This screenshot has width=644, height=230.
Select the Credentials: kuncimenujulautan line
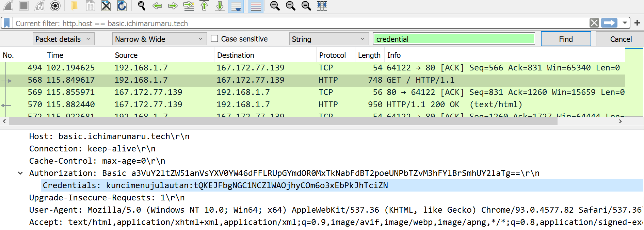342,185
